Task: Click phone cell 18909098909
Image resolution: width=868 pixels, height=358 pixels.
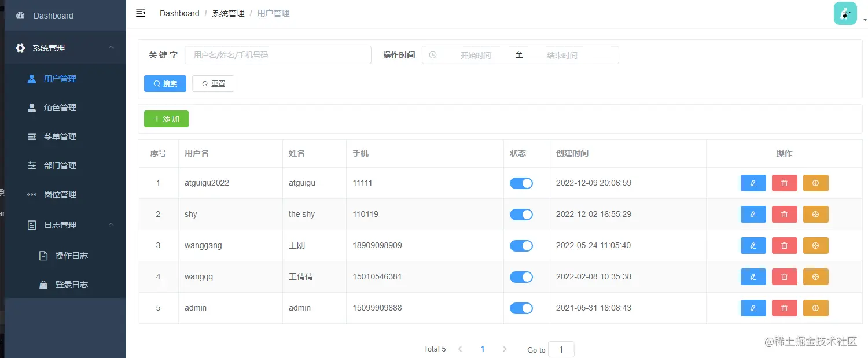Action: click(x=377, y=245)
